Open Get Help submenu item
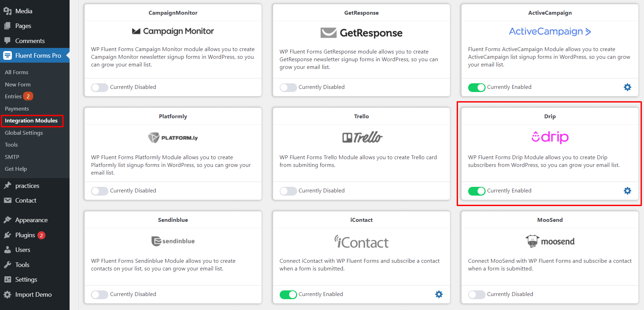Image resolution: width=644 pixels, height=310 pixels. (x=16, y=169)
